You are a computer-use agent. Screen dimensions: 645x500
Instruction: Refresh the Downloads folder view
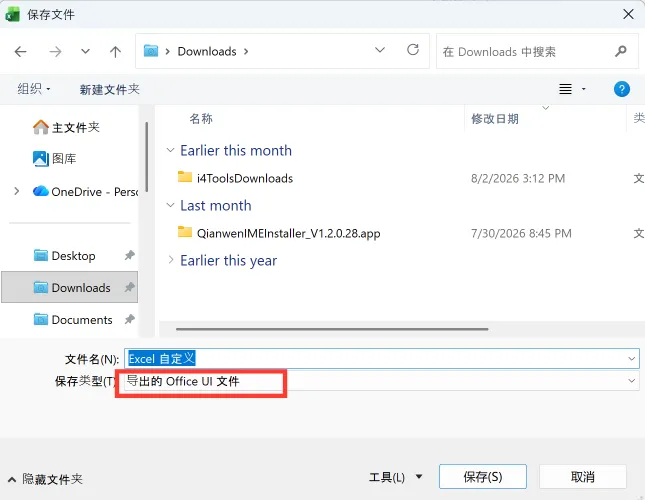click(413, 50)
